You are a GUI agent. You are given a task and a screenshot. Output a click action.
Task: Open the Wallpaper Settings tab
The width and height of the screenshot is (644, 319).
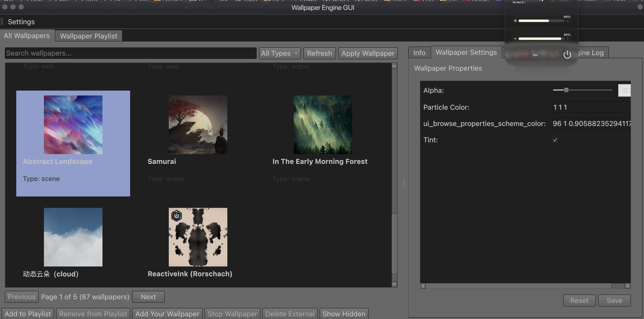(466, 52)
